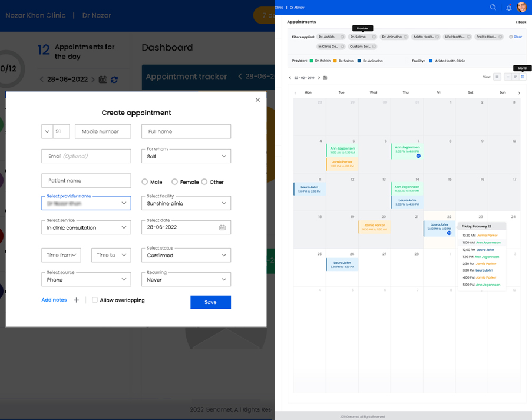The image size is (532, 420).
Task: Open date picker icon beside 22-02-2019
Action: (x=325, y=78)
